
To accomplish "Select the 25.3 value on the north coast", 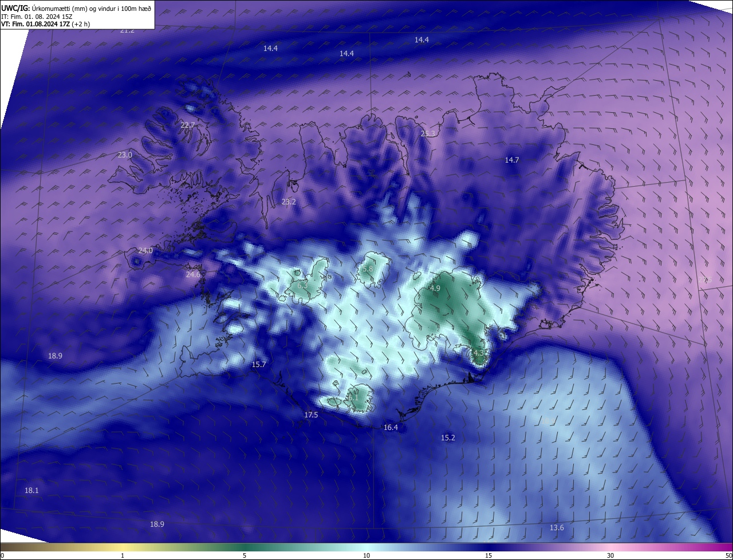I will [x=428, y=134].
